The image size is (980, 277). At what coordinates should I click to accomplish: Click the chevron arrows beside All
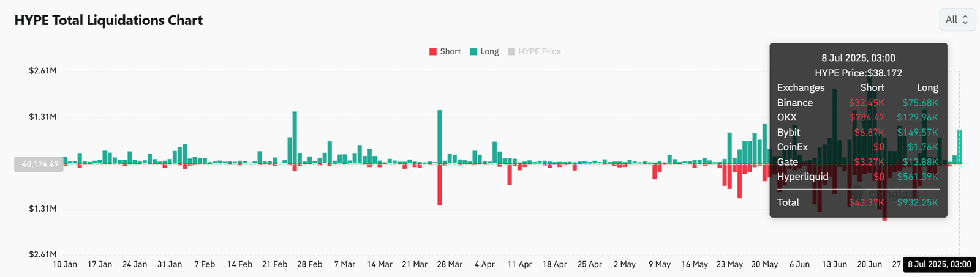point(965,20)
